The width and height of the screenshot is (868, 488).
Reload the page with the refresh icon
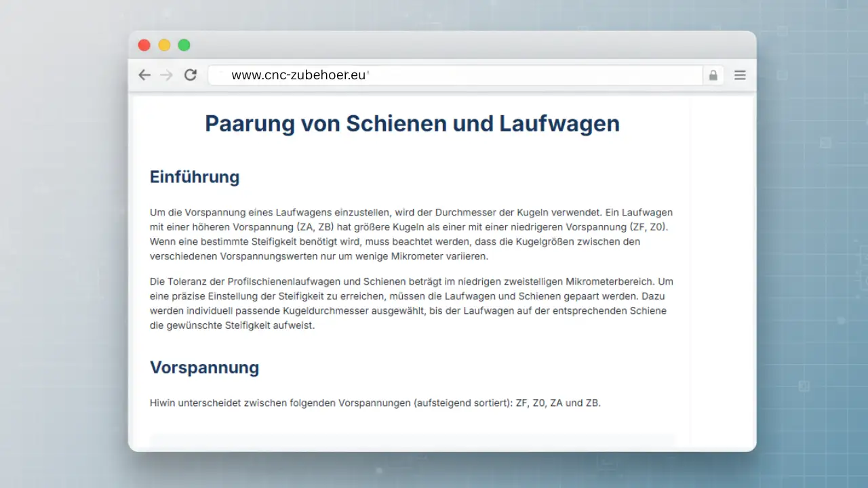click(x=191, y=75)
